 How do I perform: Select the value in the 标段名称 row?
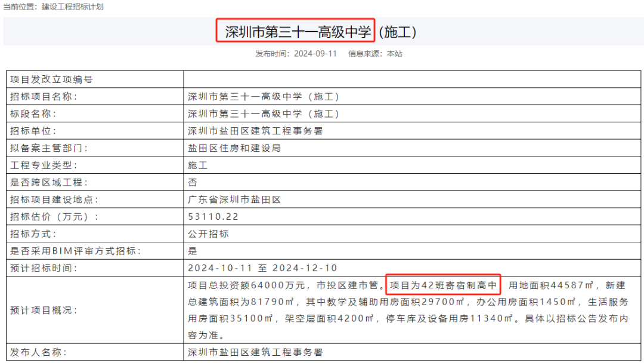264,113
